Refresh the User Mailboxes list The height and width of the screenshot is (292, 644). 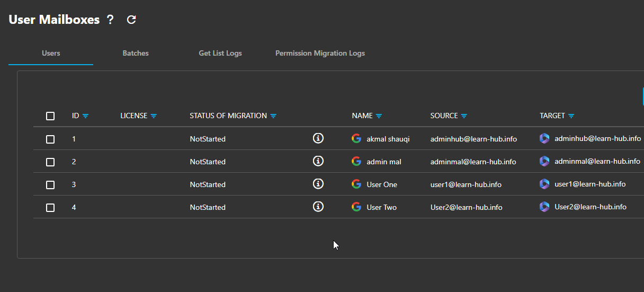pyautogui.click(x=131, y=20)
